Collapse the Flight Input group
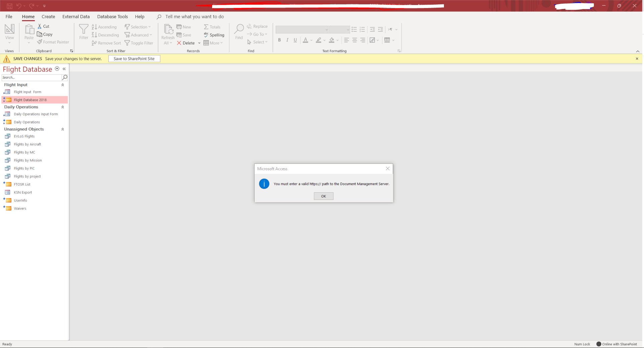 tap(63, 85)
